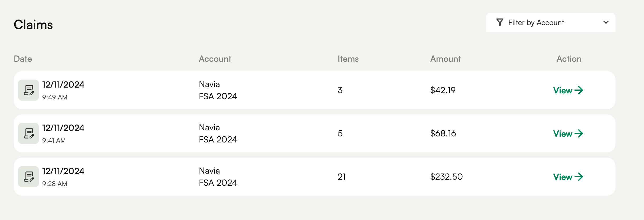Open the Filter by Account dropdown
Image resolution: width=644 pixels, height=220 pixels.
(x=551, y=22)
